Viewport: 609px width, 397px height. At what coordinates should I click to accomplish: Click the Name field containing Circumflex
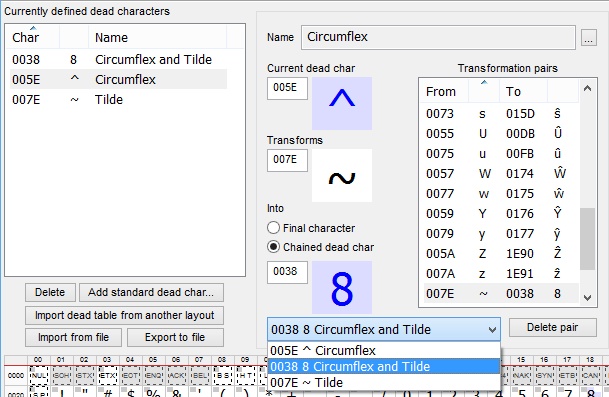(x=438, y=37)
